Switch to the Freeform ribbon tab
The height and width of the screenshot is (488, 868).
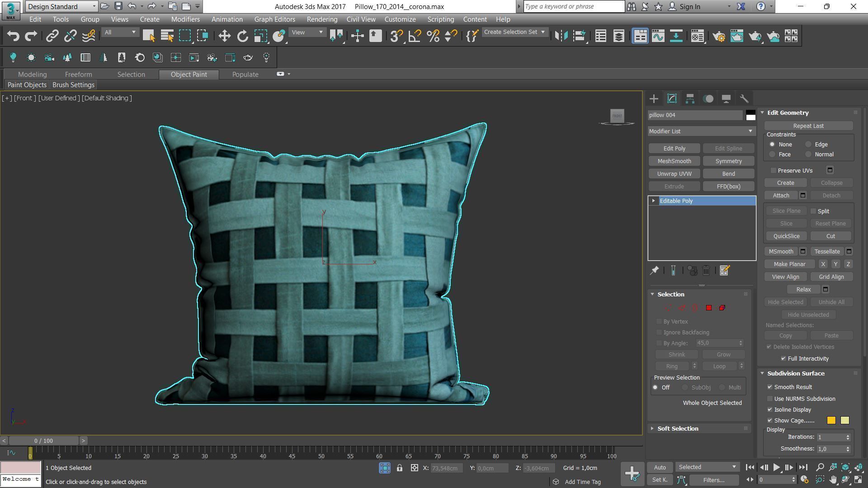point(78,75)
